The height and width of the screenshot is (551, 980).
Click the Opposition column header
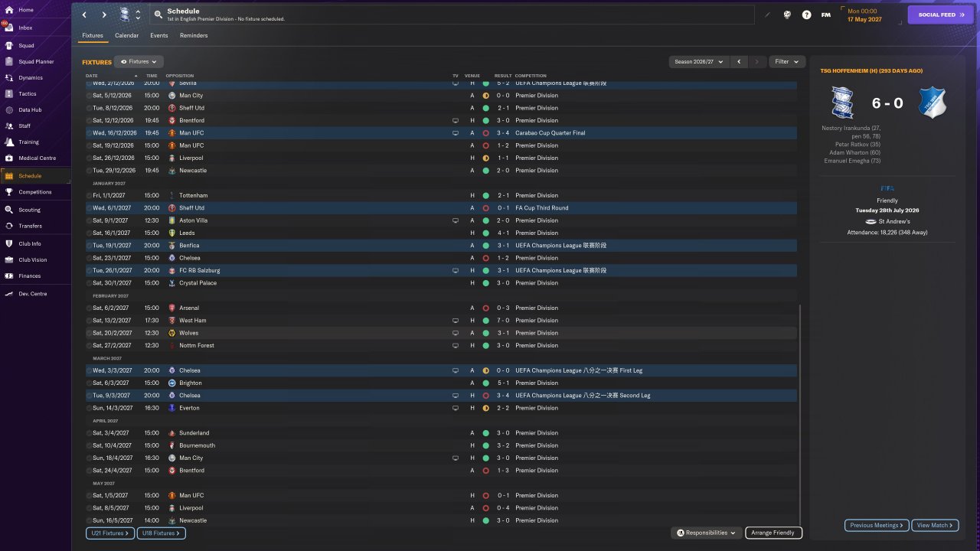coord(180,76)
